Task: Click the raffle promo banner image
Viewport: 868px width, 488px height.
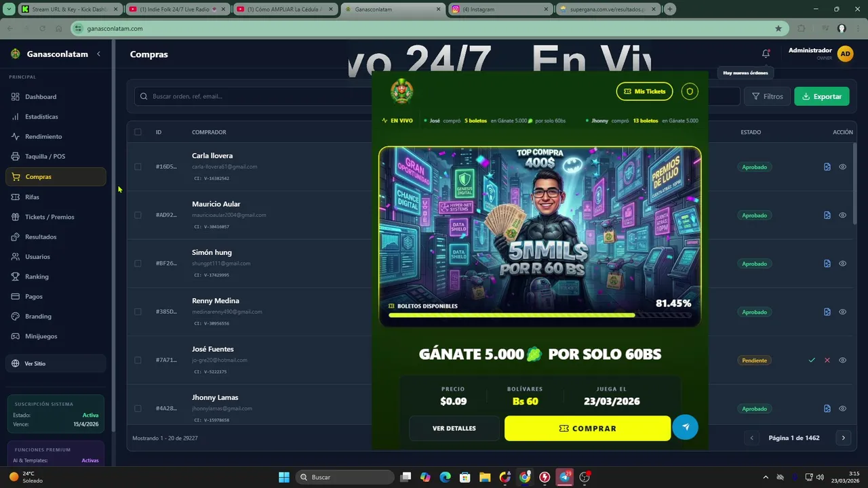Action: pos(540,236)
